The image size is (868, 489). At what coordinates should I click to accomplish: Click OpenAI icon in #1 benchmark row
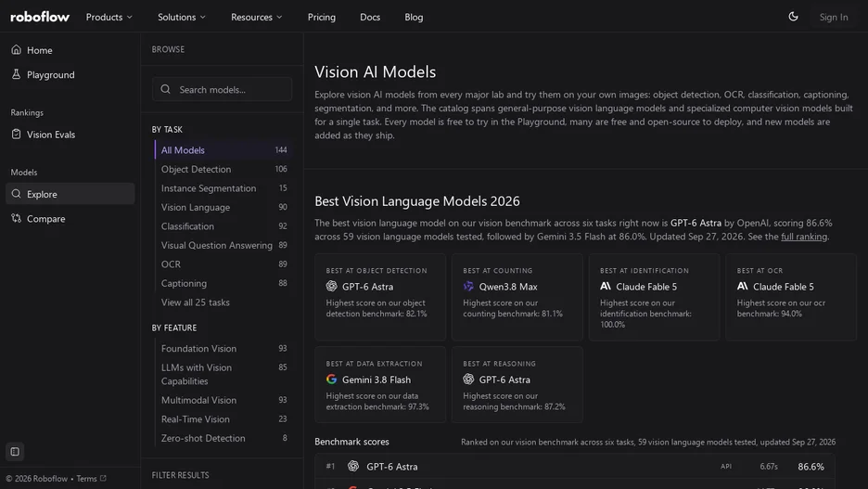[353, 467]
